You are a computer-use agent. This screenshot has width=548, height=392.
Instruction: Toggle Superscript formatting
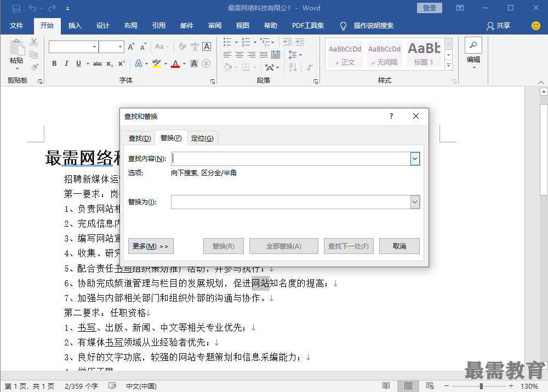tap(122, 64)
